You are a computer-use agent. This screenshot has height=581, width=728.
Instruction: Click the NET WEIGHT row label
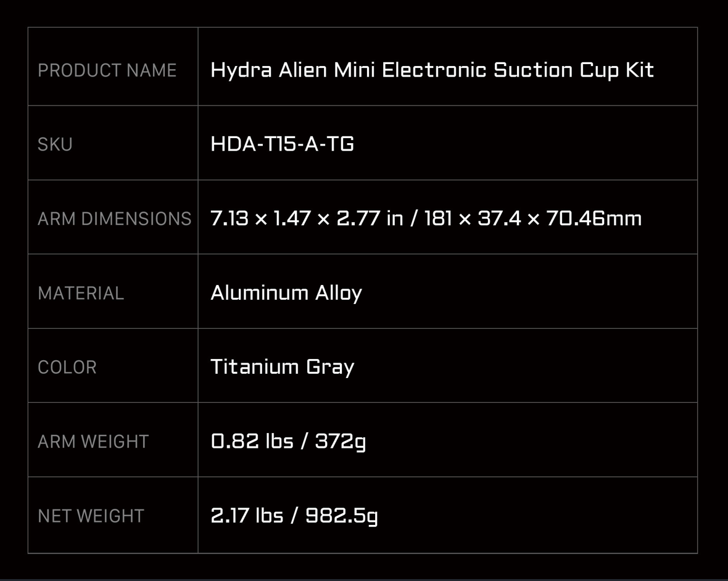[91, 516]
